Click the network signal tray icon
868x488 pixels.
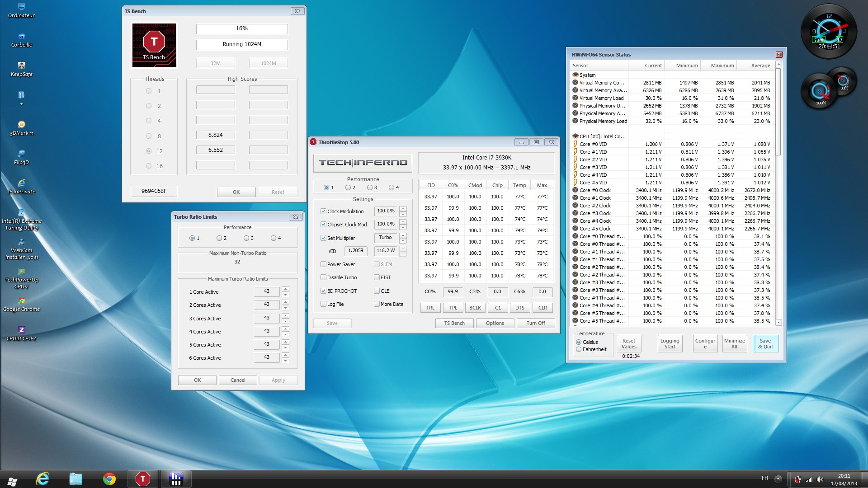click(809, 479)
